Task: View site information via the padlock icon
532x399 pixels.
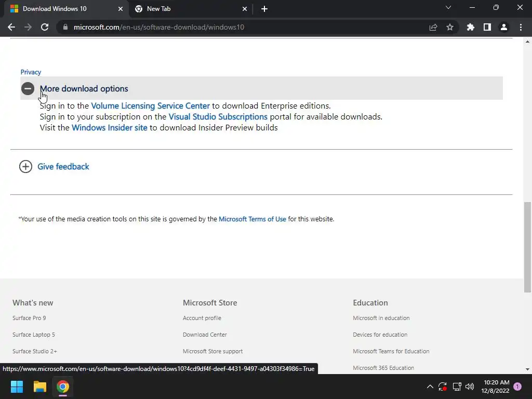Action: pyautogui.click(x=65, y=27)
